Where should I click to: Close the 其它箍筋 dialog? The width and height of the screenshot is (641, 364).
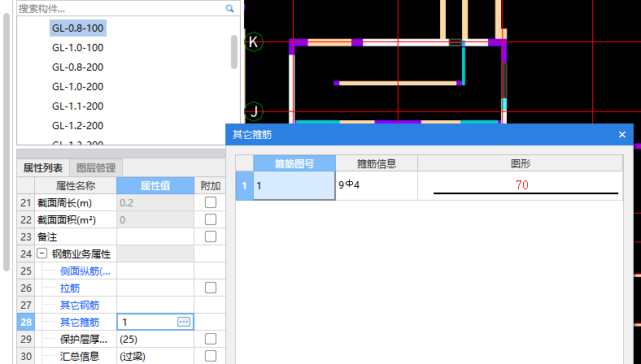[x=622, y=134]
